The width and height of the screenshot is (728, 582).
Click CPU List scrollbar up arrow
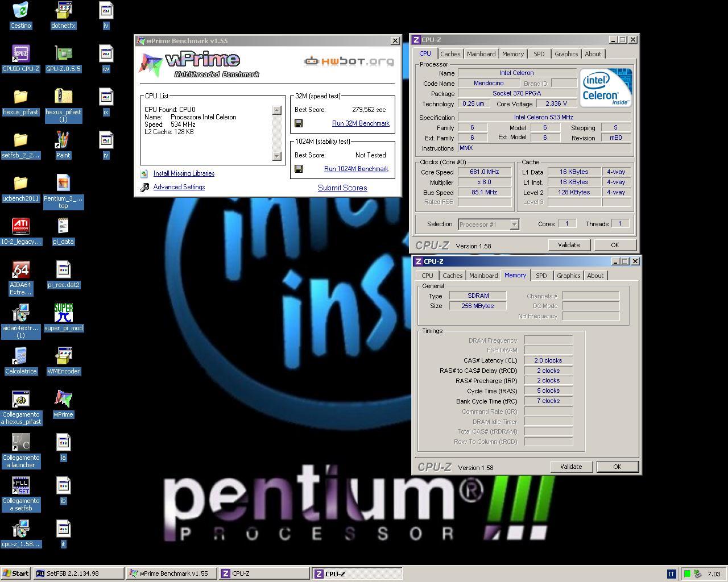[276, 110]
